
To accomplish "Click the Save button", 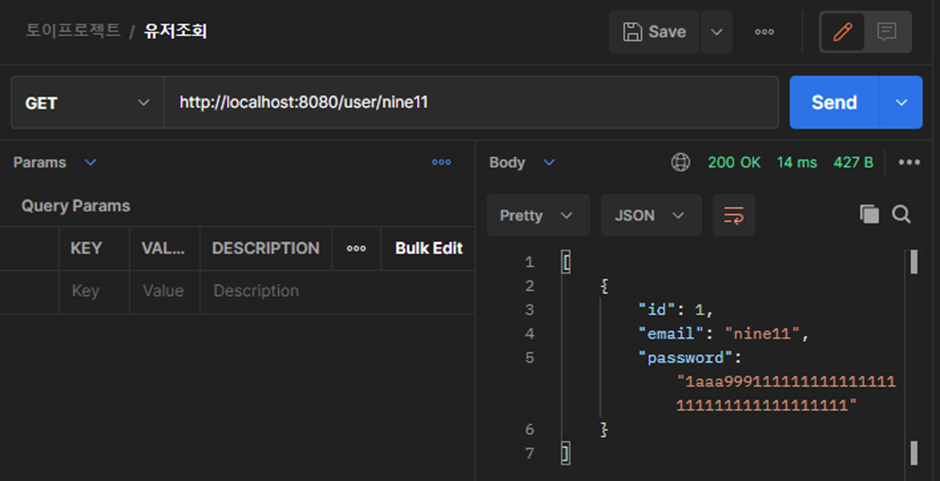I will pos(654,32).
